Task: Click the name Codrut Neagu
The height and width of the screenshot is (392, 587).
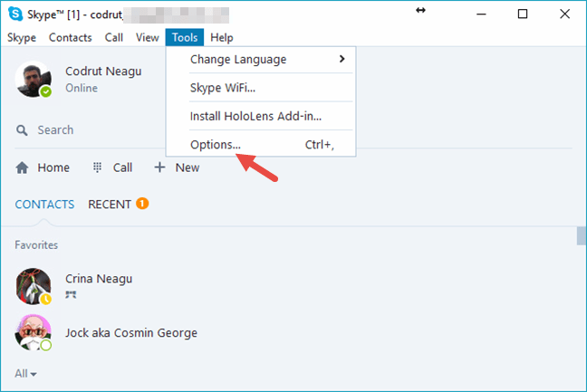Action: (103, 72)
